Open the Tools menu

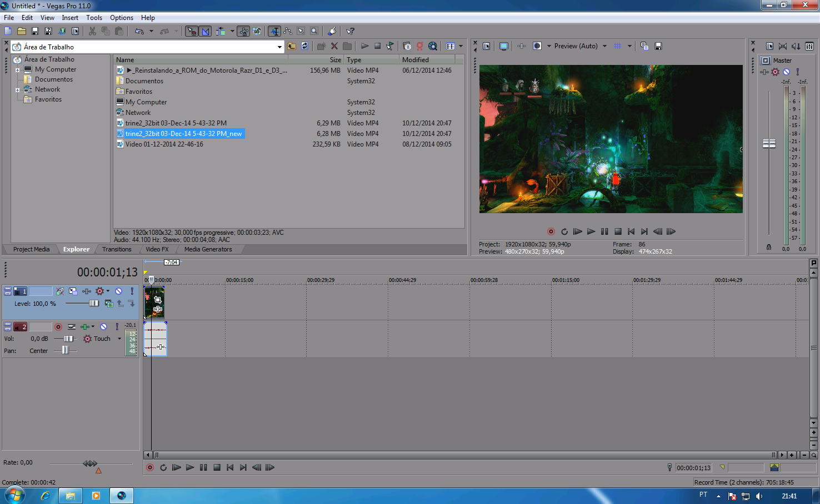point(94,18)
